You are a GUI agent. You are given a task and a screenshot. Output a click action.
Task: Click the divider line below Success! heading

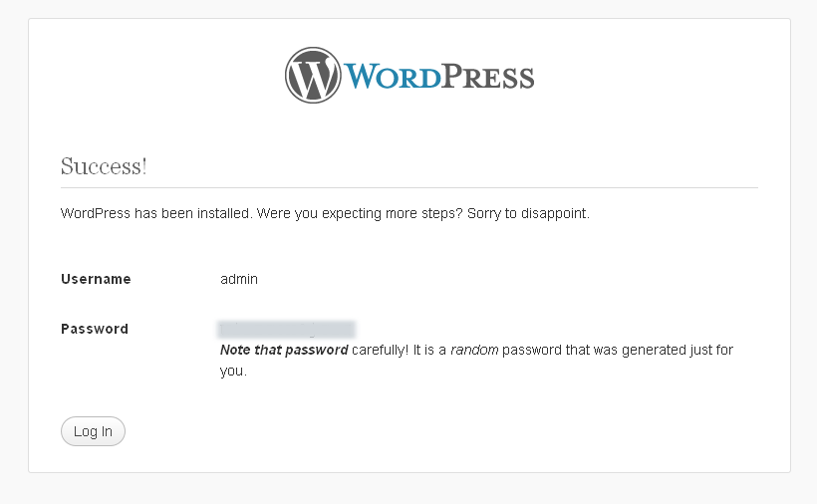(409, 187)
